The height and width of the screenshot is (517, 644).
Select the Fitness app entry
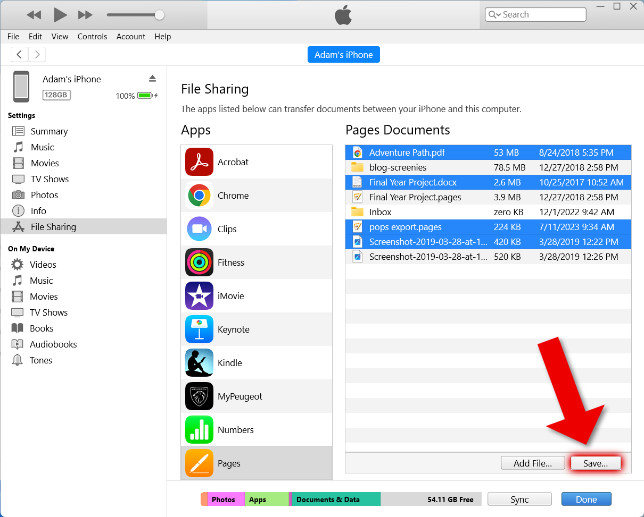tap(256, 262)
